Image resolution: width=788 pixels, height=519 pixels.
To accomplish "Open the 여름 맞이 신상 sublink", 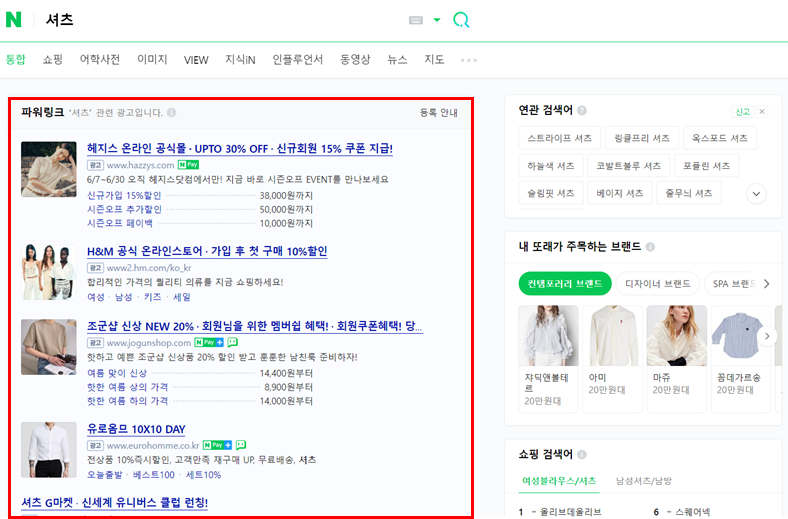I will (117, 373).
